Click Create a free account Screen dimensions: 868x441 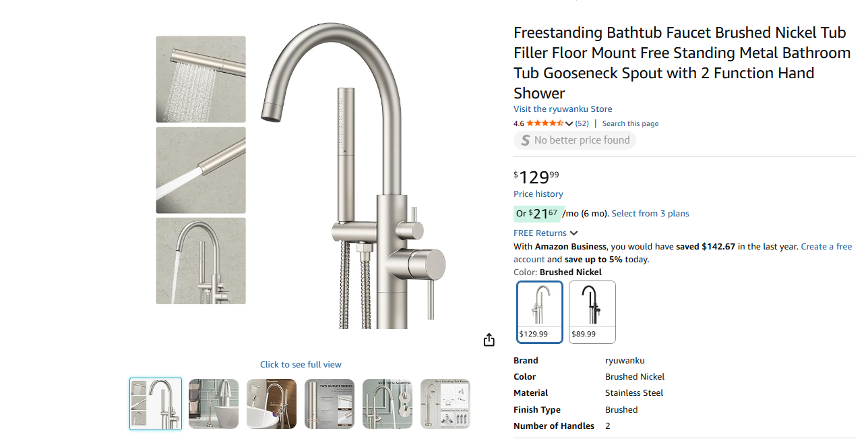click(x=826, y=246)
